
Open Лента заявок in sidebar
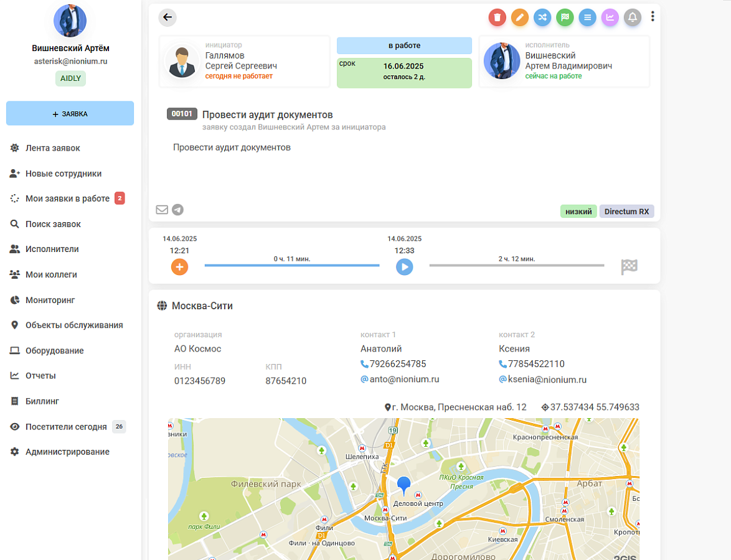coord(53,148)
